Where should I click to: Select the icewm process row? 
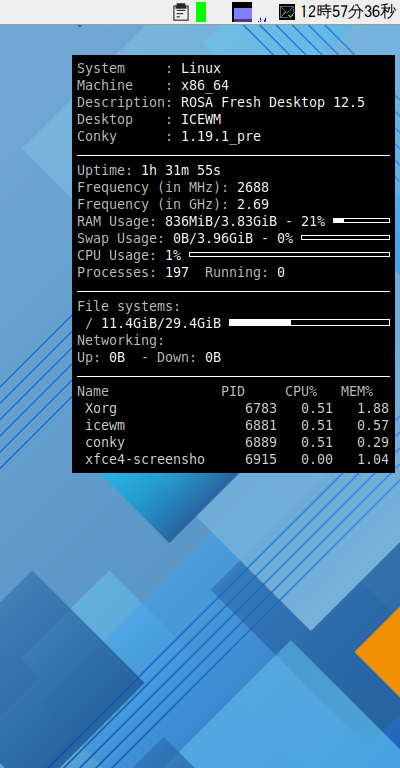(233, 426)
